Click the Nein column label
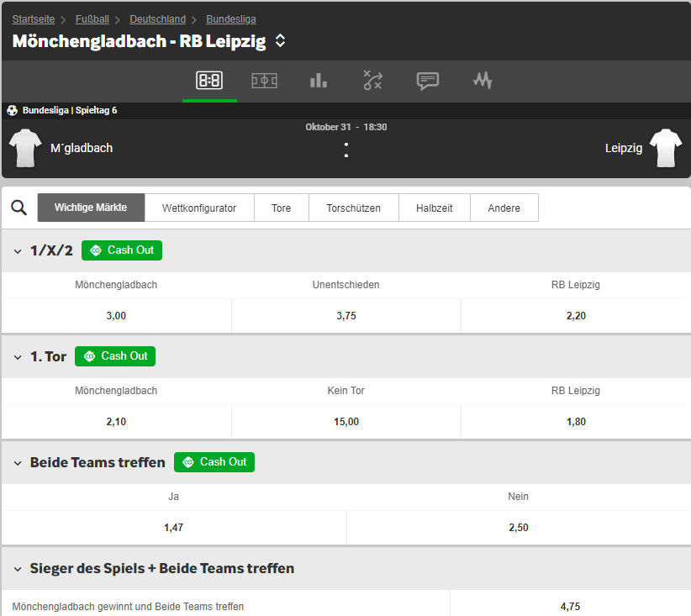 pyautogui.click(x=518, y=496)
